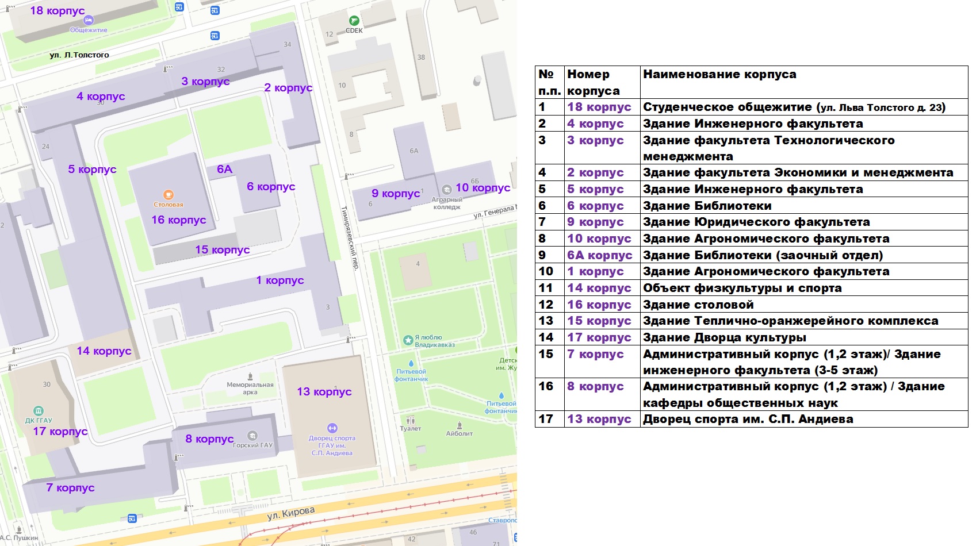Click the А.С. Пушкин monument icon
The height and width of the screenshot is (546, 980).
pos(19,530)
